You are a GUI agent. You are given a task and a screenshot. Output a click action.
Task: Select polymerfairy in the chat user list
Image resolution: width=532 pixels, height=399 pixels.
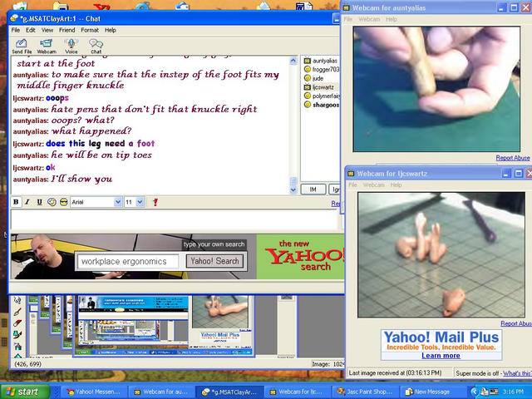(x=326, y=96)
